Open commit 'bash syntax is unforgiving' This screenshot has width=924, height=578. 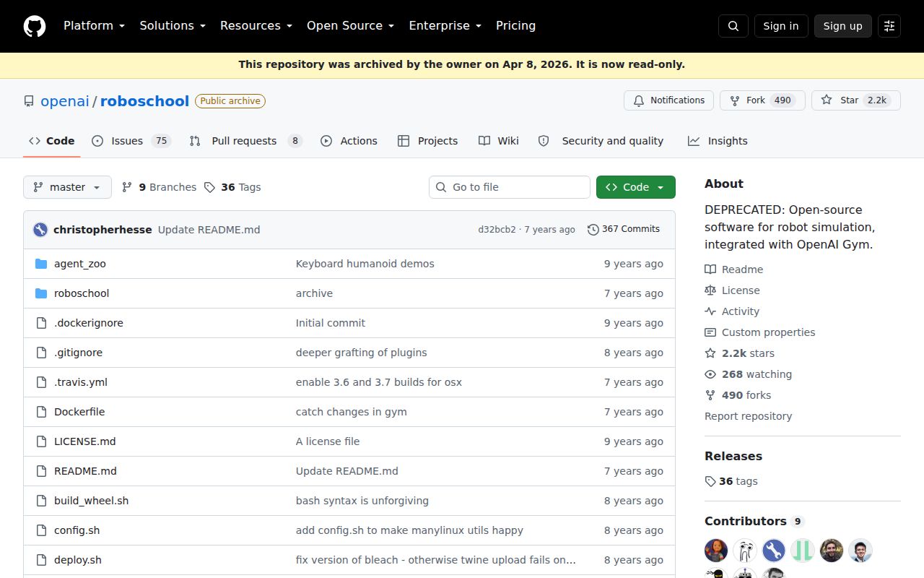(x=362, y=501)
